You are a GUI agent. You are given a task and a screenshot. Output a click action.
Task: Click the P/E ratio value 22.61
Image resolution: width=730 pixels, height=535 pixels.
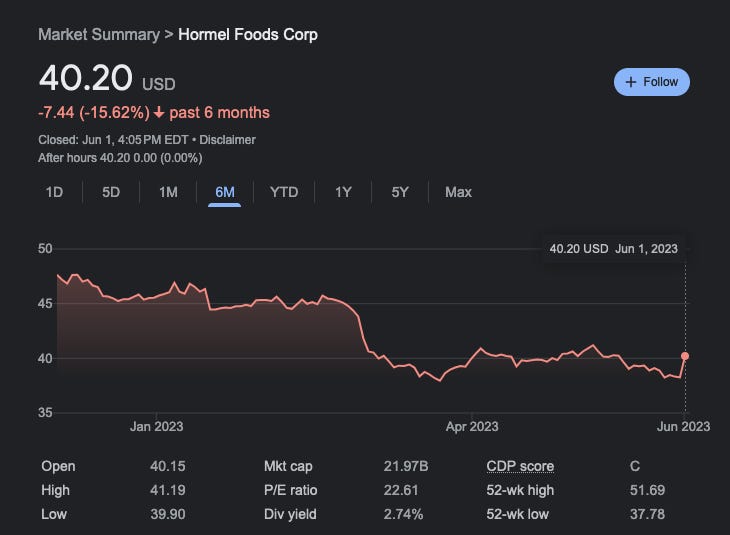pos(401,490)
